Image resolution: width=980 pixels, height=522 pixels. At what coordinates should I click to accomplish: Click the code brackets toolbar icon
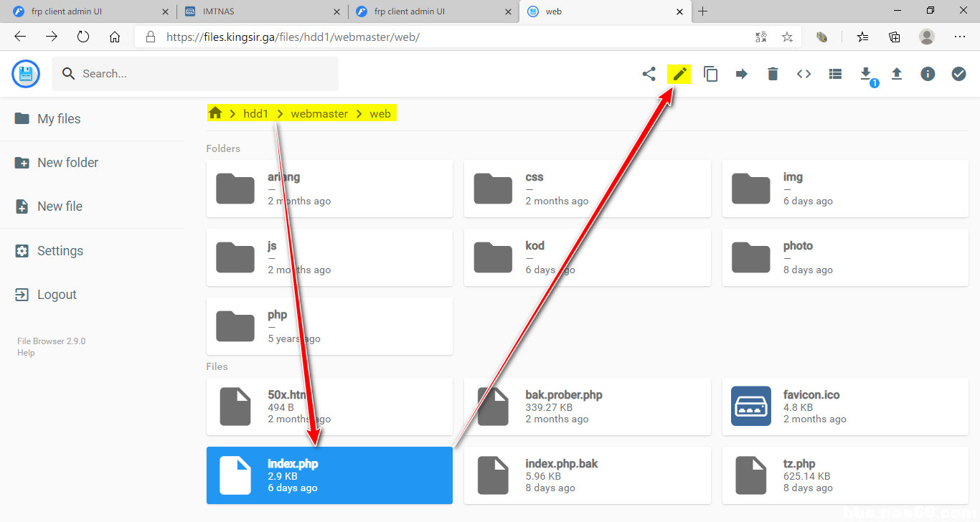click(x=804, y=74)
